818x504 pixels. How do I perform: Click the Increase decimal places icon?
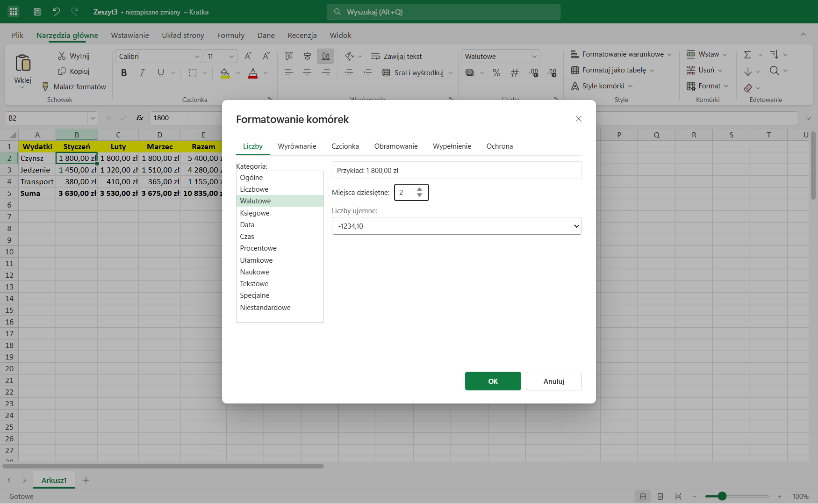pos(534,72)
